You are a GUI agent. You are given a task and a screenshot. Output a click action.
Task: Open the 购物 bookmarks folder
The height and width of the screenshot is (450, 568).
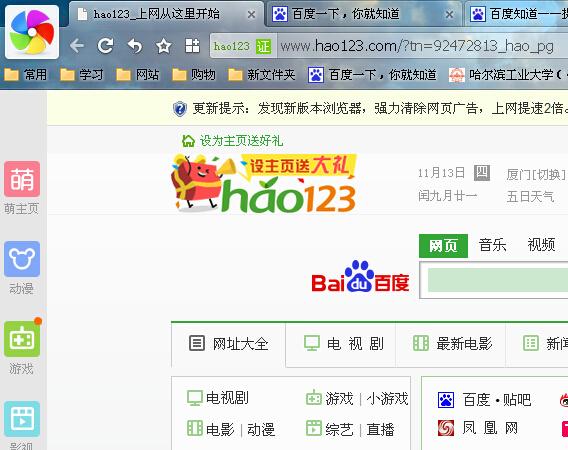[x=193, y=75]
